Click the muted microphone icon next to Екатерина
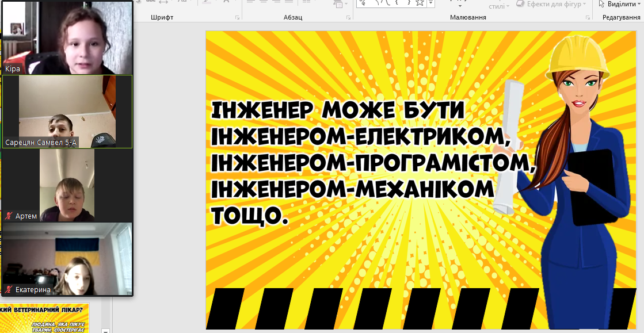This screenshot has width=644, height=333. 9,290
